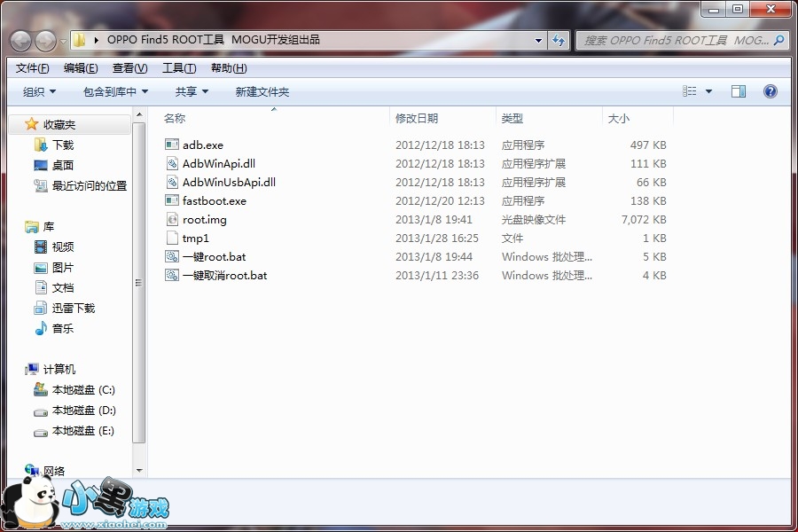Screen dimensions: 798x532
Task: Open the 帮助(H) menu
Action: [x=229, y=68]
